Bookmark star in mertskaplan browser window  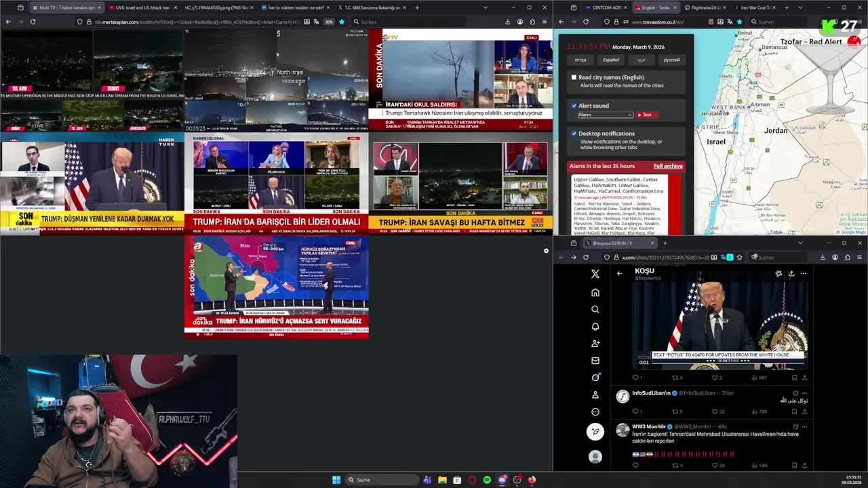tap(341, 22)
